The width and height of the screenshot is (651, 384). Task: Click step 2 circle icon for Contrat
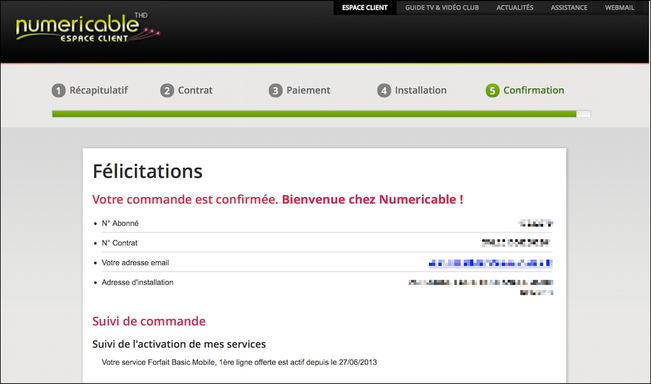tap(167, 90)
